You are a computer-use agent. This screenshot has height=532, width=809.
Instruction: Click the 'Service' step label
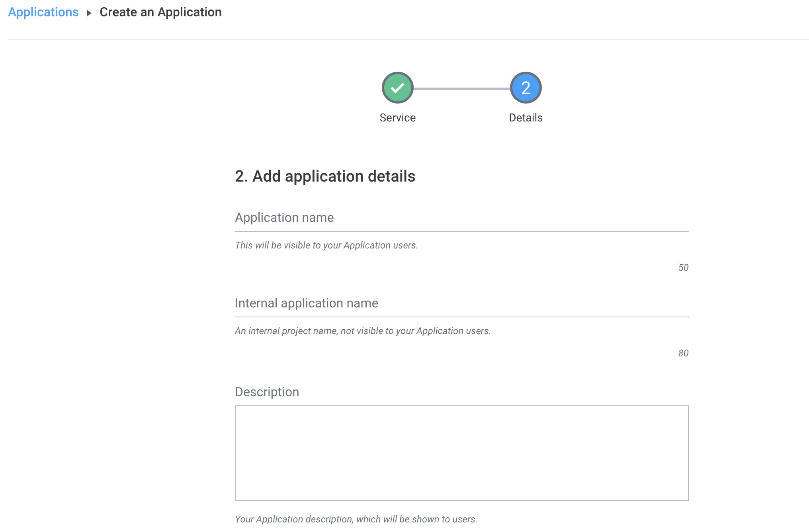[397, 118]
